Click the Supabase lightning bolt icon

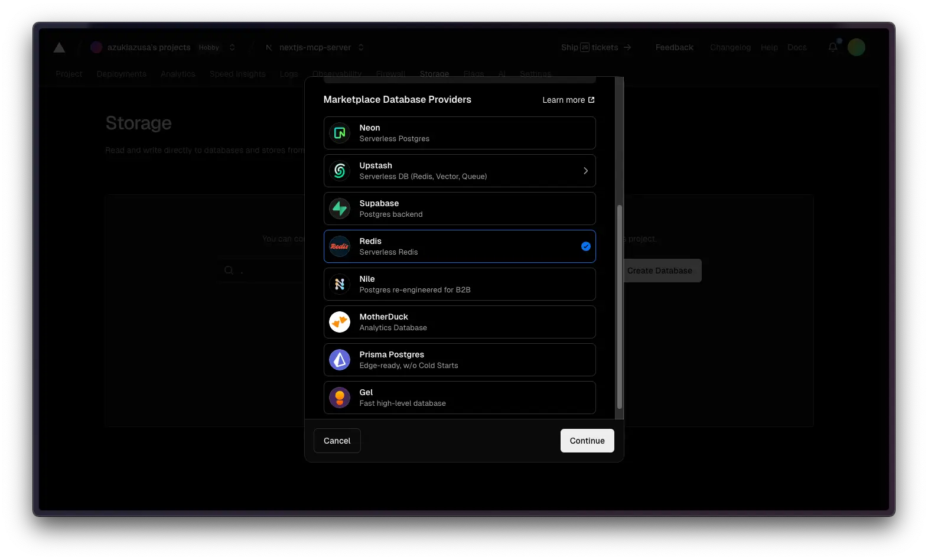pyautogui.click(x=340, y=209)
